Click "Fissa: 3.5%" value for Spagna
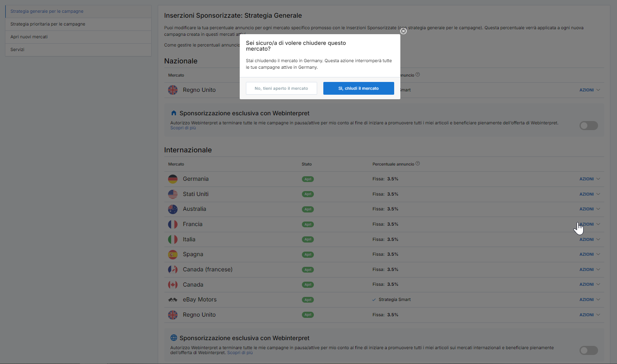617x364 pixels. pos(386,254)
